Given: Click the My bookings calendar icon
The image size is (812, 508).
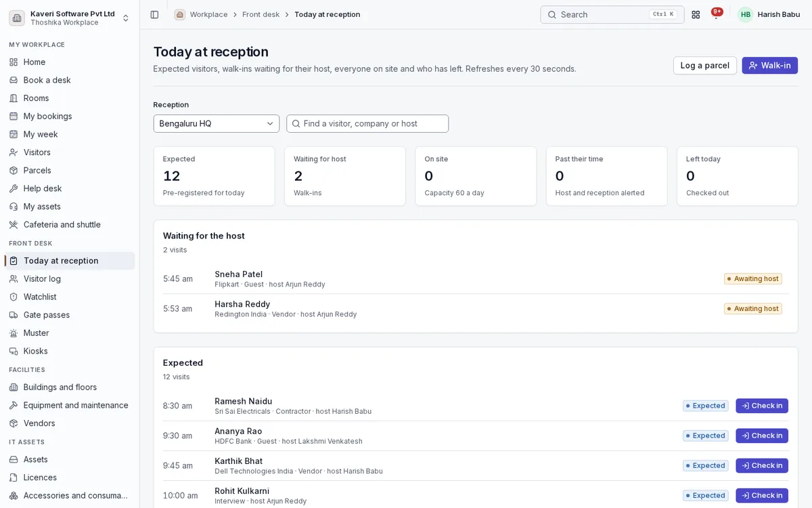Looking at the screenshot, I should pos(14,116).
